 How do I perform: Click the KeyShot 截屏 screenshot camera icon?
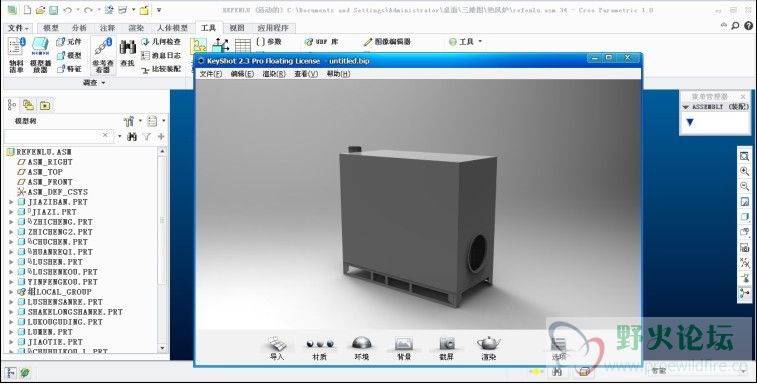(447, 344)
